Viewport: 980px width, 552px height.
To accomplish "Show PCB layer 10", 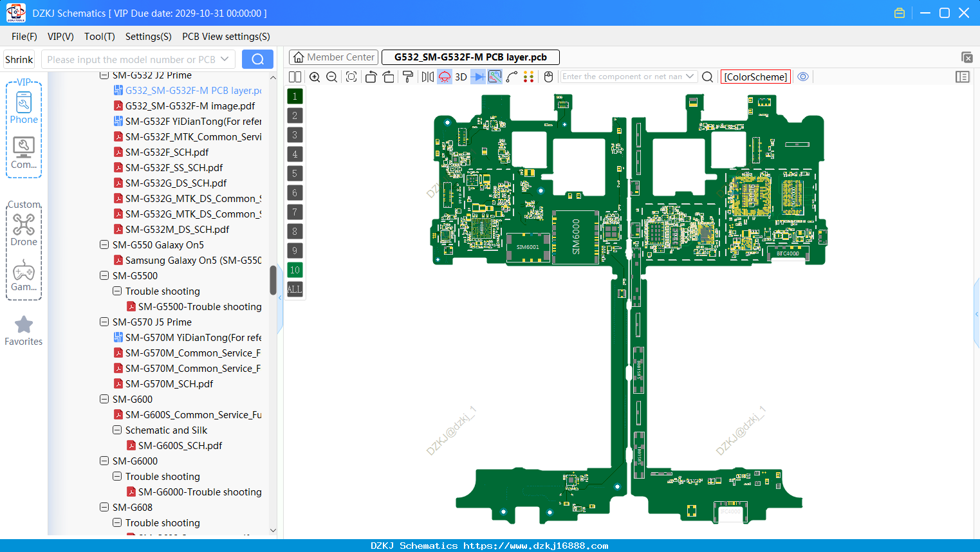I will (295, 270).
